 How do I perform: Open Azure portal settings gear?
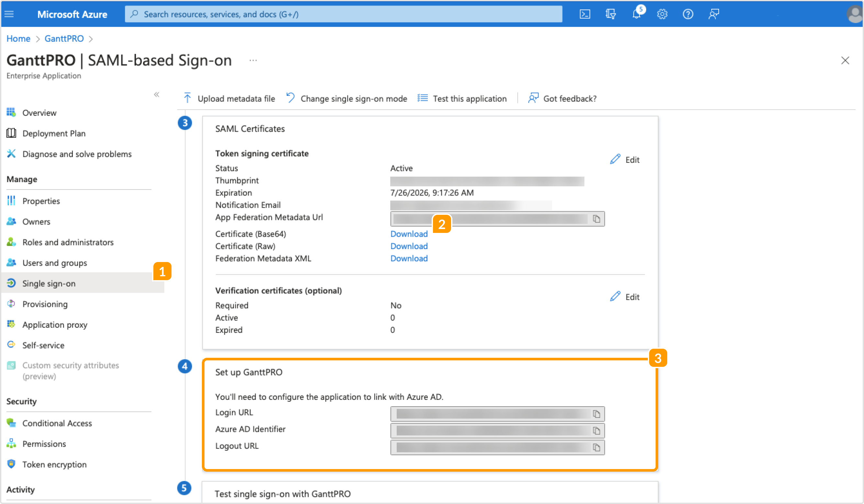coord(662,14)
